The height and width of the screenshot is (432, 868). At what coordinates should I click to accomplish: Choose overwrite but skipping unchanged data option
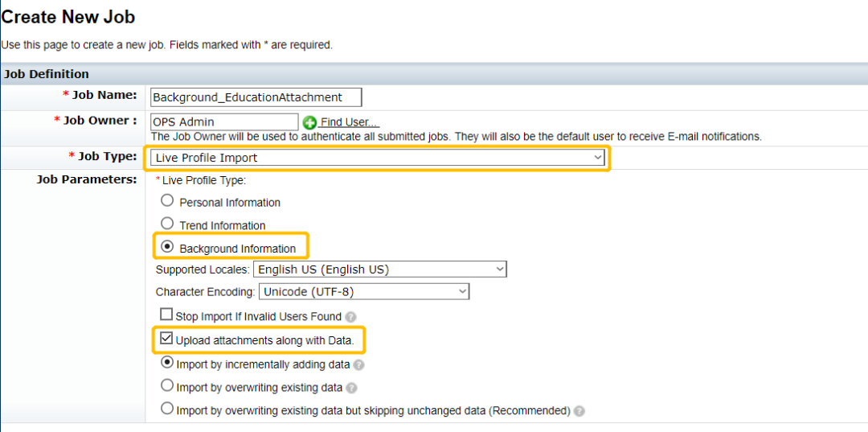point(166,409)
